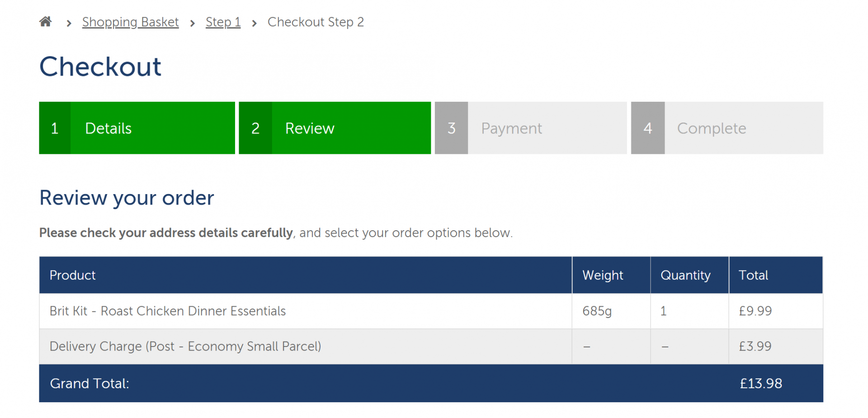Image resolution: width=868 pixels, height=418 pixels.
Task: Select the Brit Kit Roast Chicken product row
Action: pos(431,311)
